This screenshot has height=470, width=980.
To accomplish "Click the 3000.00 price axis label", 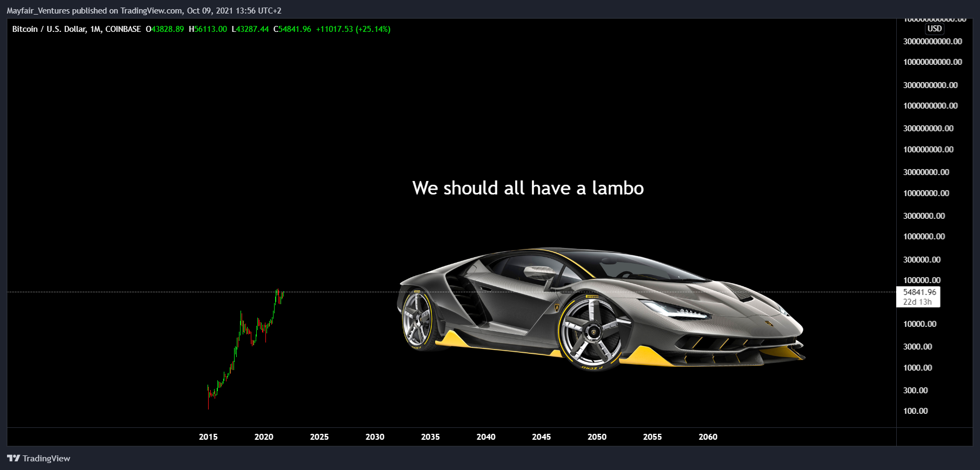I will coord(917,347).
